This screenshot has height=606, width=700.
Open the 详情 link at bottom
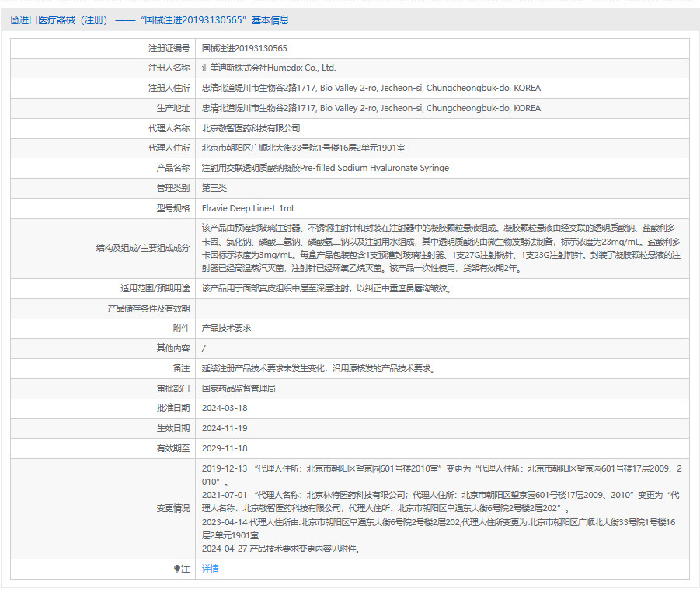pyautogui.click(x=210, y=569)
